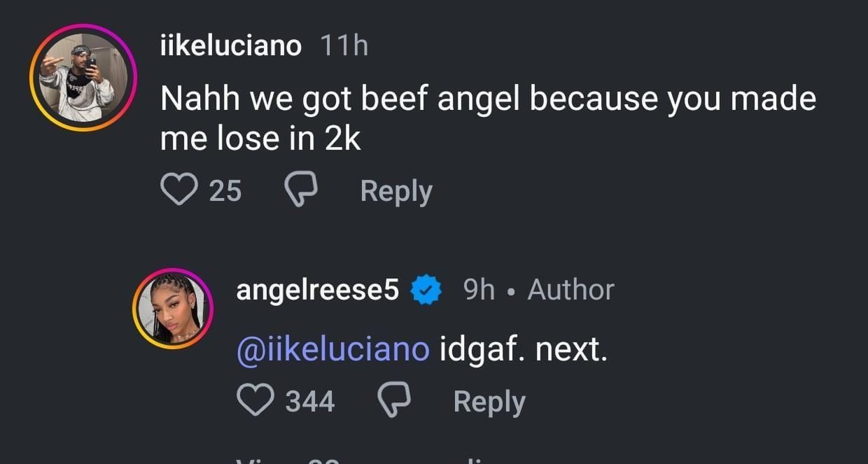Image resolution: width=868 pixels, height=464 pixels.
Task: Open the iikeluciano username at top
Action: (x=231, y=46)
